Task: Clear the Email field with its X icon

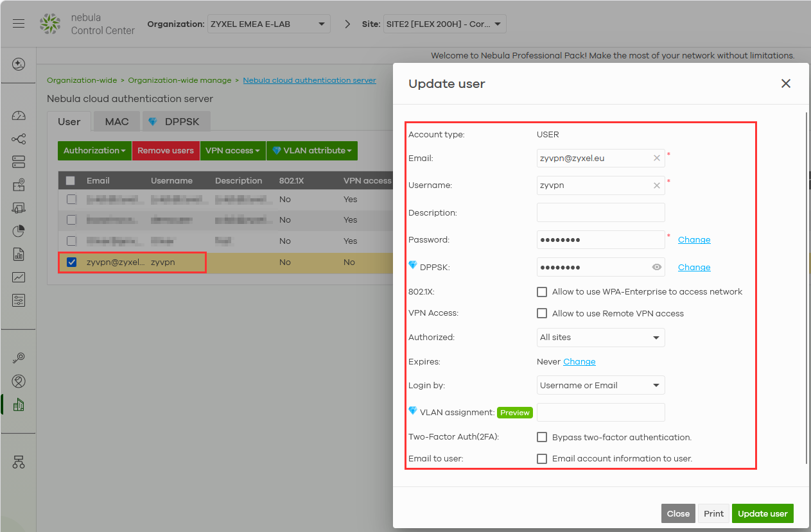Action: pyautogui.click(x=656, y=158)
